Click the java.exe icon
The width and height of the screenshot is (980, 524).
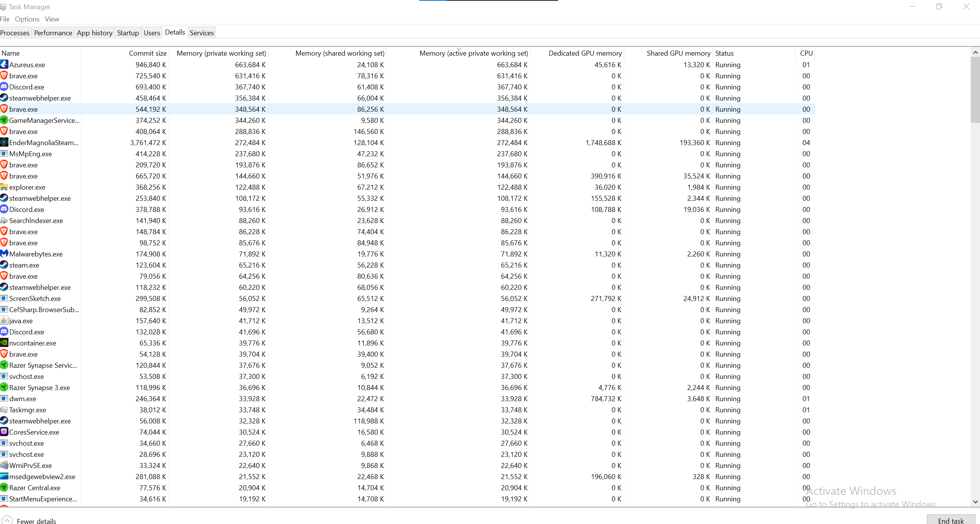[4, 321]
